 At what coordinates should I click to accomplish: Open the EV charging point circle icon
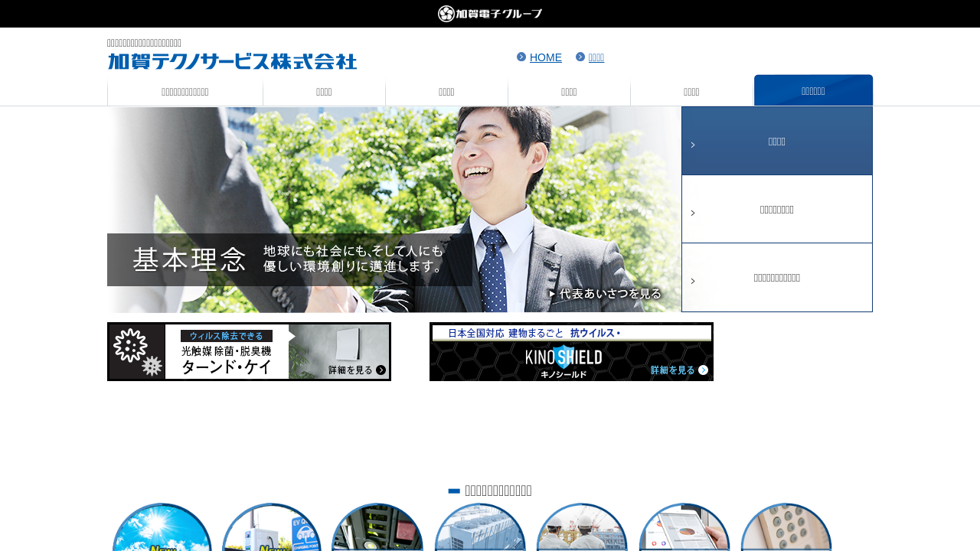point(271,530)
